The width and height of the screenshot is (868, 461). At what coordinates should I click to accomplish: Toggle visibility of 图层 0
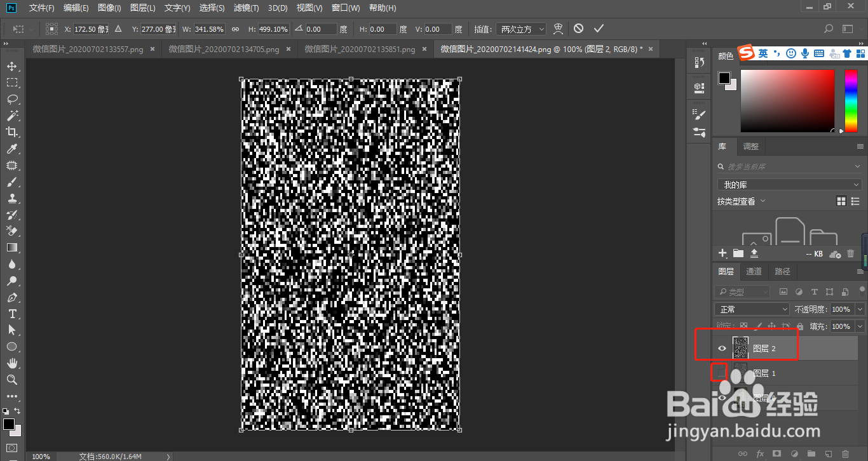[722, 398]
